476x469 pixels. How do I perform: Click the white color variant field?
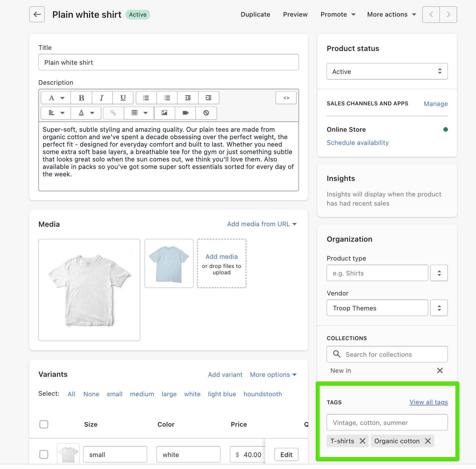pyautogui.click(x=188, y=454)
